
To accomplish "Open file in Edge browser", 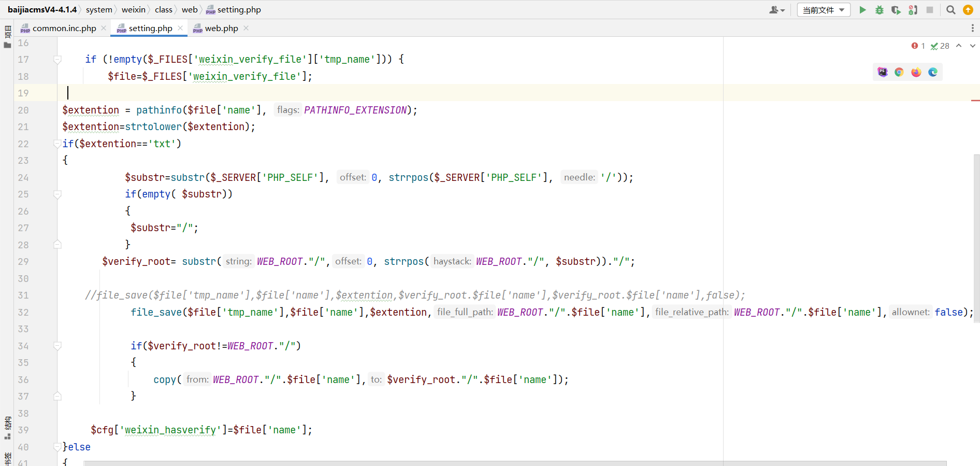I will tap(933, 72).
